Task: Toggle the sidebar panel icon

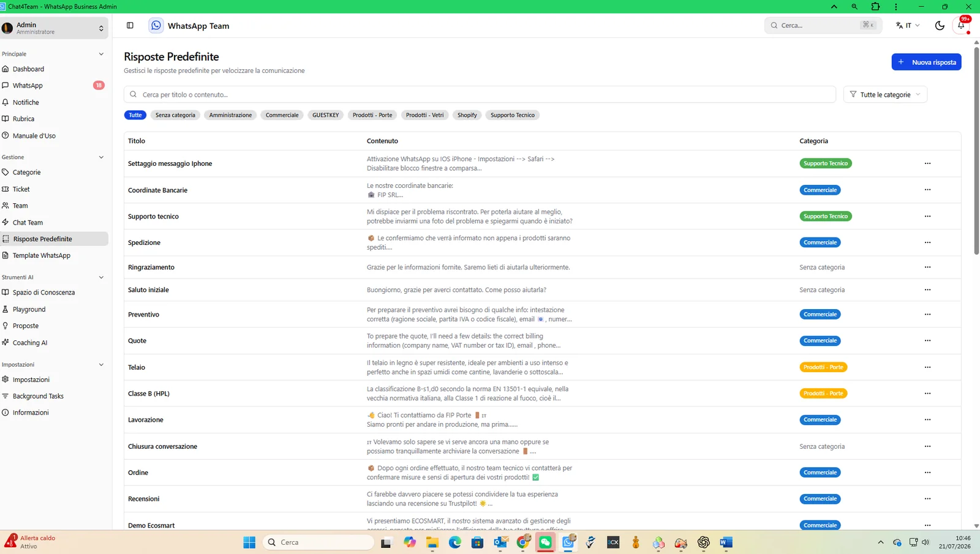Action: (x=130, y=26)
